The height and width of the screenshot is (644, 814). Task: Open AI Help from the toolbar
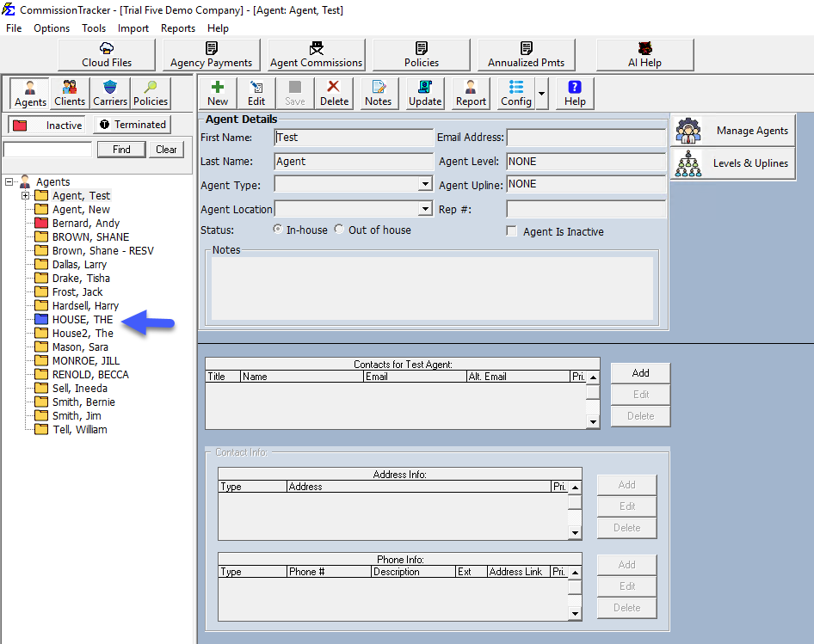pyautogui.click(x=644, y=54)
